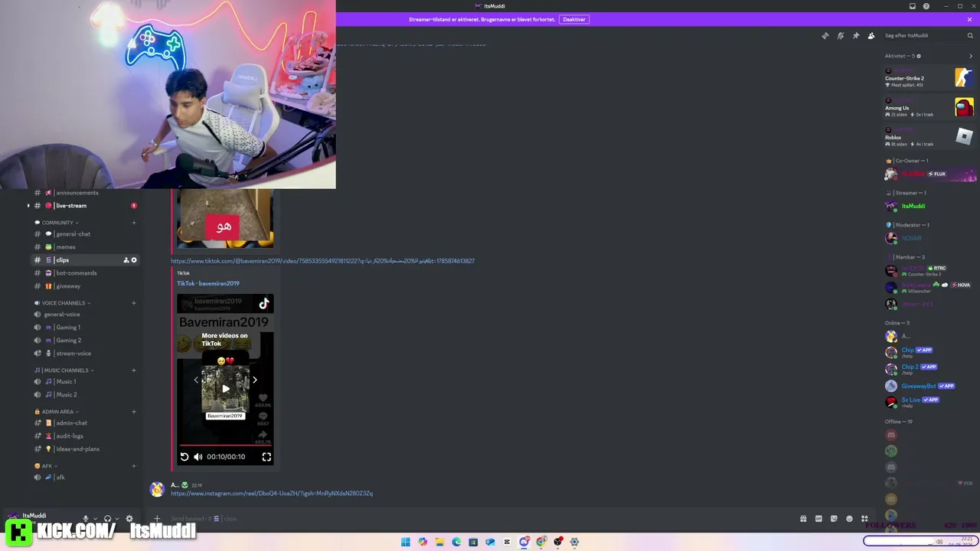980x551 pixels.
Task: Toggle the member list icon
Action: [871, 35]
